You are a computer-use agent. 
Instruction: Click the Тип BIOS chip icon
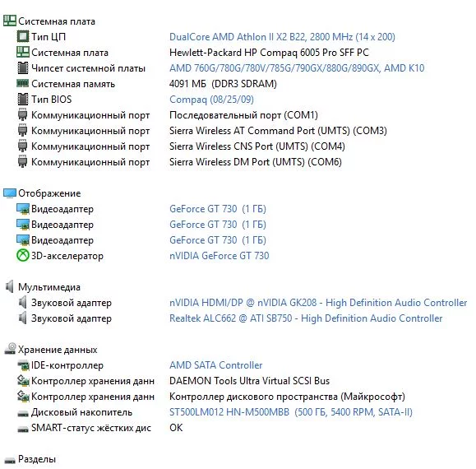(23, 100)
